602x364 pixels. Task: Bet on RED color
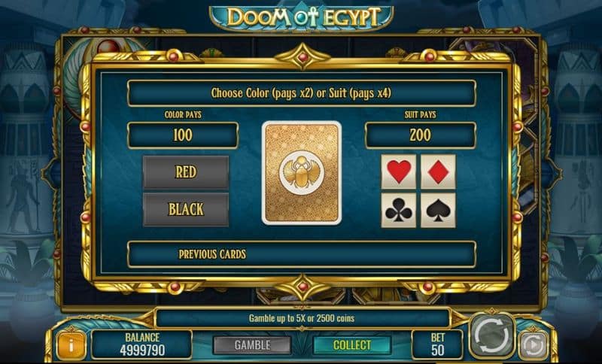click(186, 172)
